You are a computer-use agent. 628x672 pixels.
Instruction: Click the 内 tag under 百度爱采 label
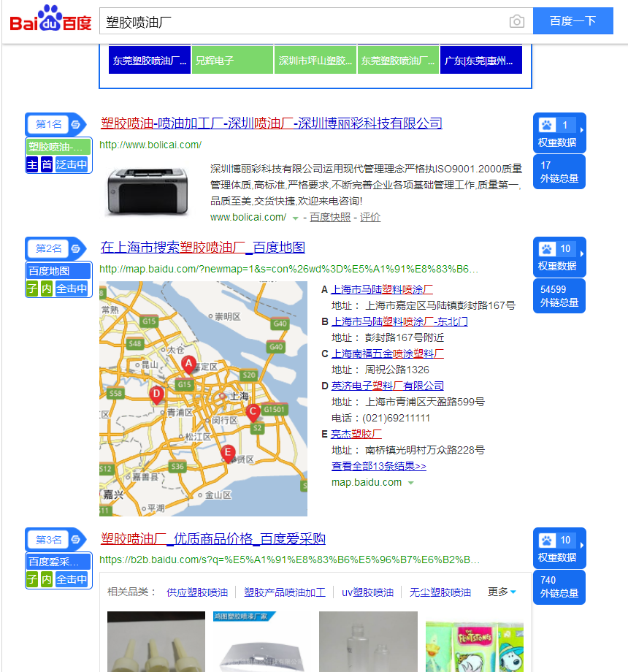pos(47,579)
